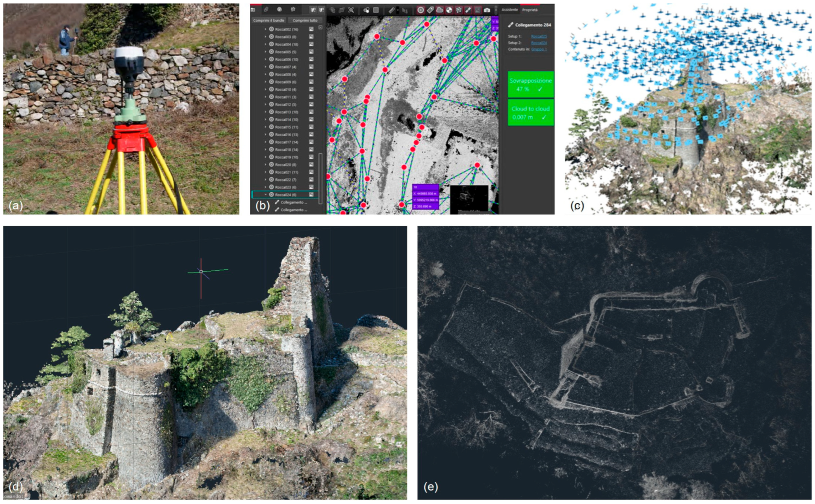This screenshot has height=504, width=815.
Task: Select the measurement ruler tool
Action: tap(392, 10)
